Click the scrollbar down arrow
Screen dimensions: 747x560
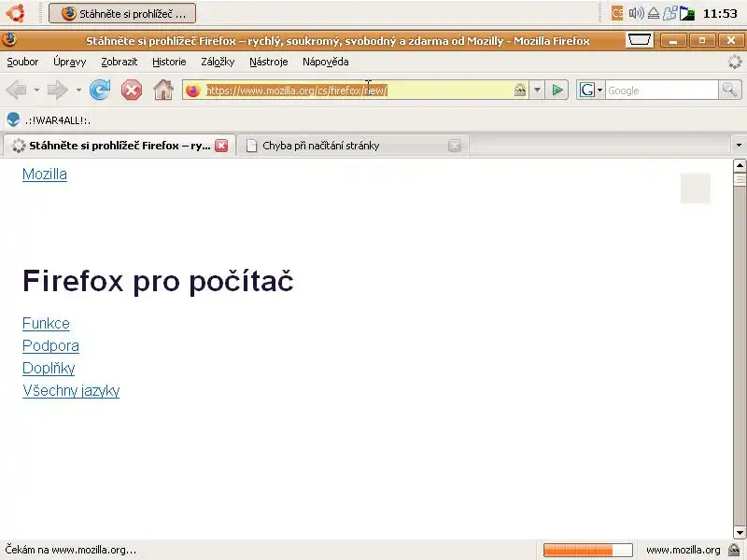(740, 532)
